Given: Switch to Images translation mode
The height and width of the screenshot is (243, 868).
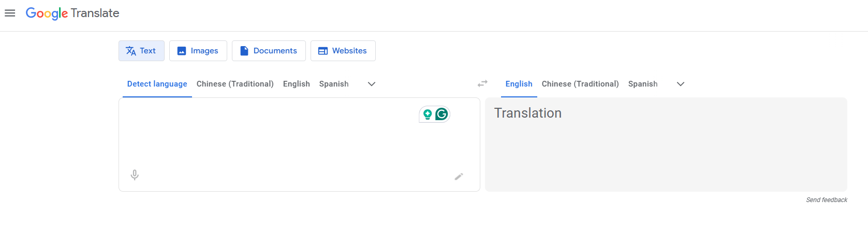Looking at the screenshot, I should point(198,51).
